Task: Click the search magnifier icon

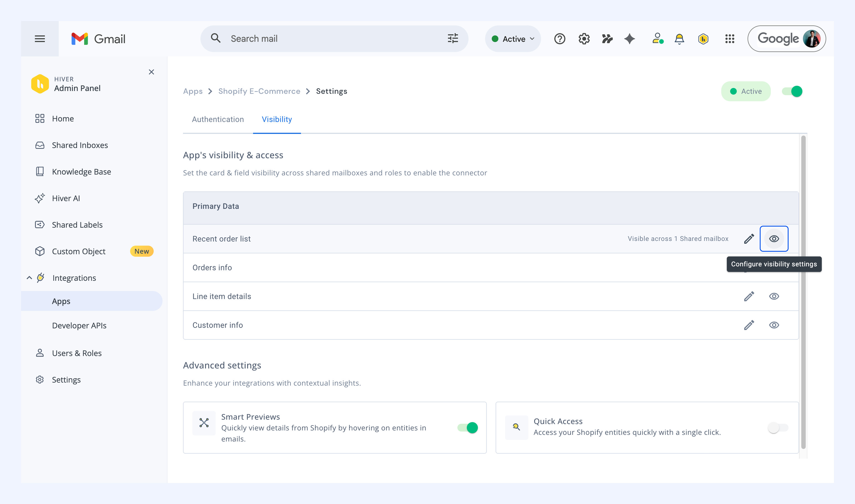Action: [215, 38]
